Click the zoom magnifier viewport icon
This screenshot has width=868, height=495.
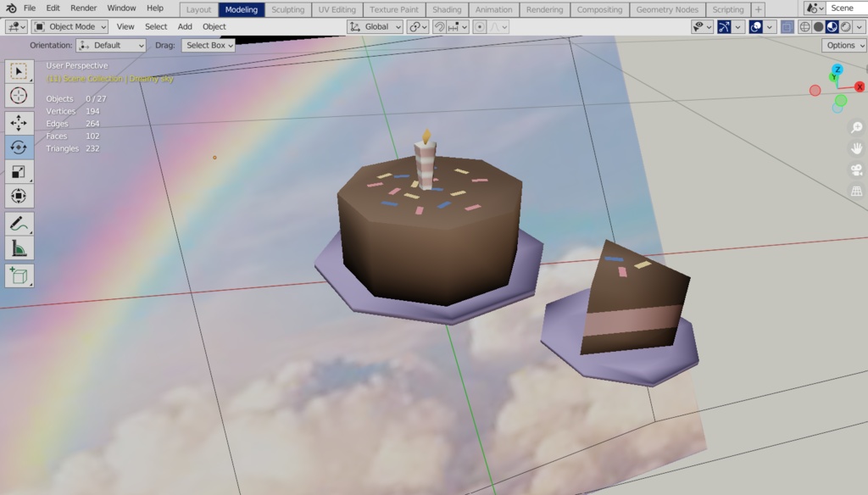[856, 128]
